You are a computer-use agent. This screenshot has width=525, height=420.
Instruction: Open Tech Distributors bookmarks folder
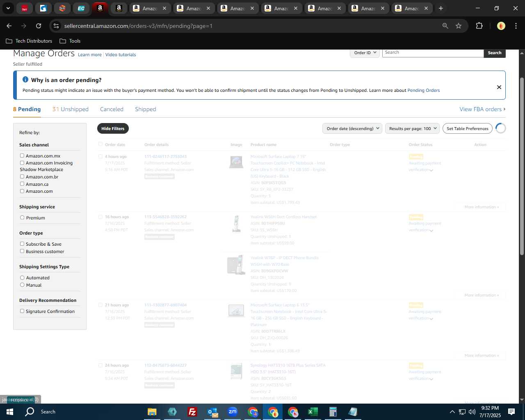(x=29, y=41)
